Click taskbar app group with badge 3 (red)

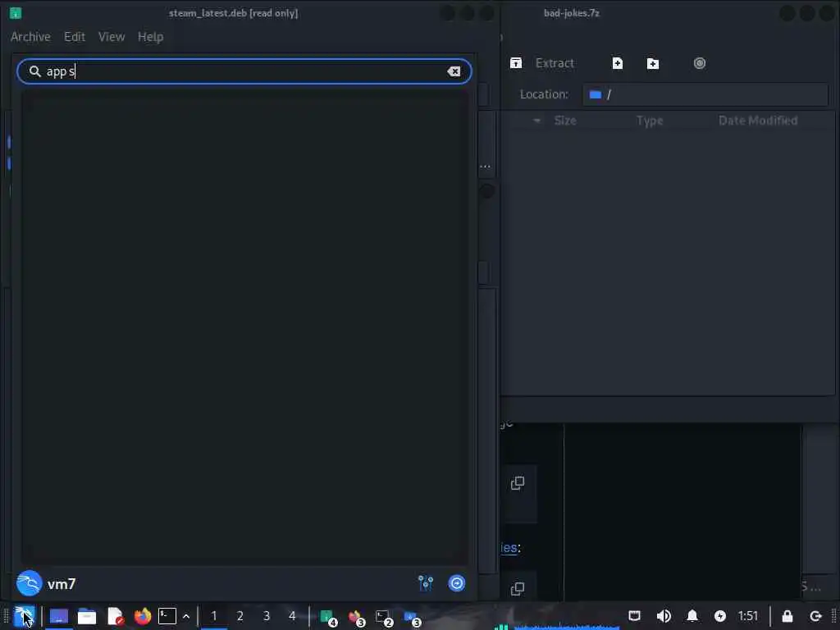click(x=356, y=618)
